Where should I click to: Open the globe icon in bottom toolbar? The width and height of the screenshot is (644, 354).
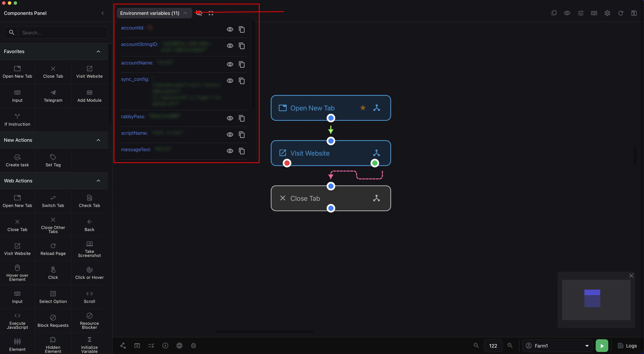[x=179, y=345]
